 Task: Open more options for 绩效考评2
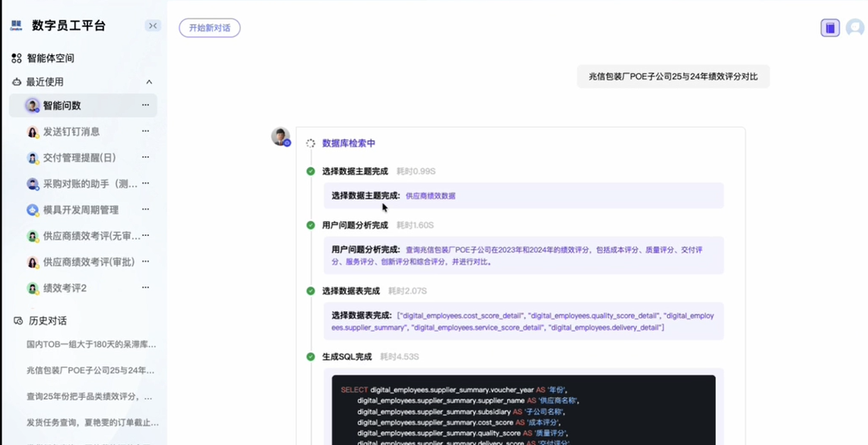(x=146, y=287)
